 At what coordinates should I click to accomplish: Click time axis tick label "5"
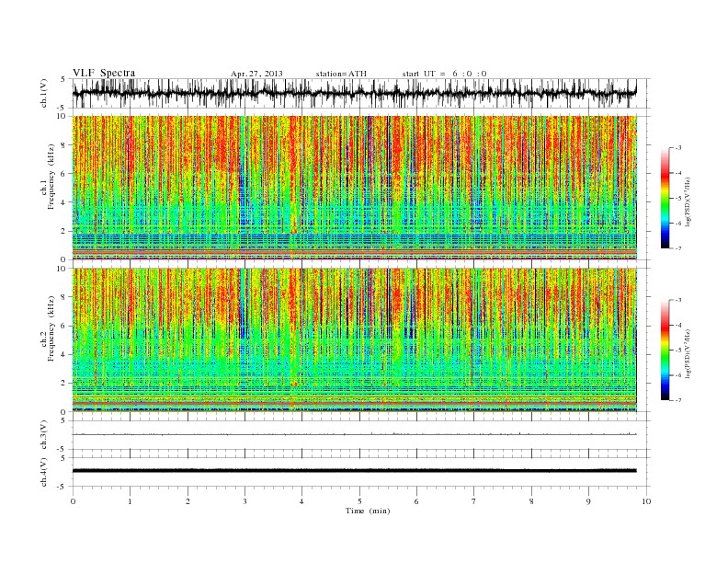359,501
